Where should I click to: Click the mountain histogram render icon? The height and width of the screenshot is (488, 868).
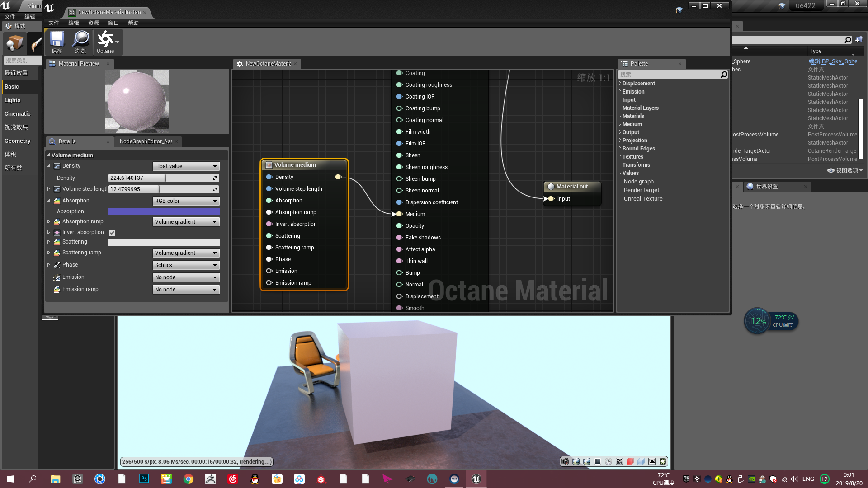point(652,461)
